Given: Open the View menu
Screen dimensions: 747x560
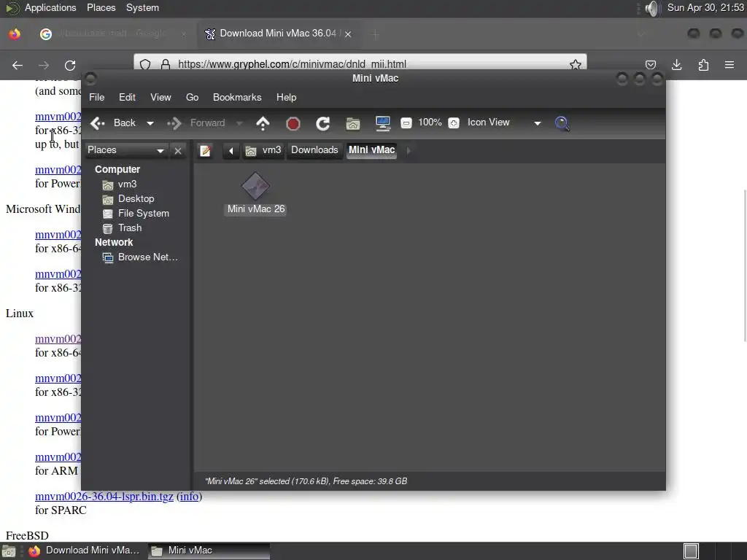Looking at the screenshot, I should click(x=160, y=98).
